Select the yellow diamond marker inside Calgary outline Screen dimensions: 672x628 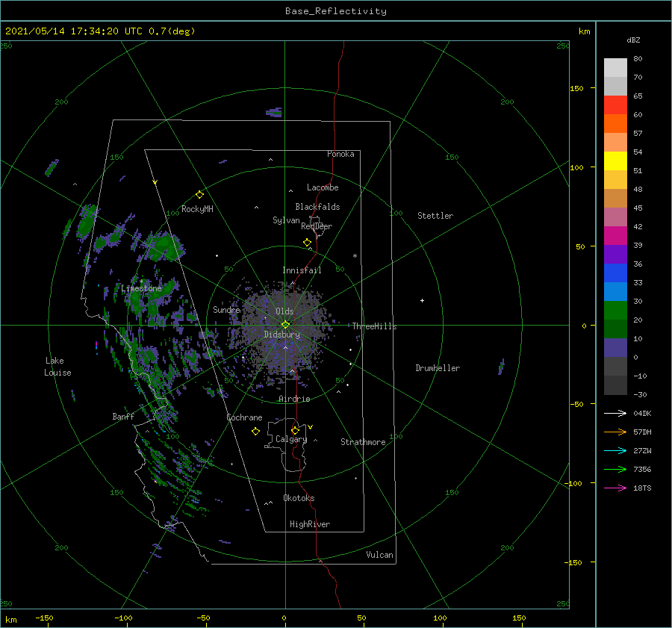[x=295, y=430]
